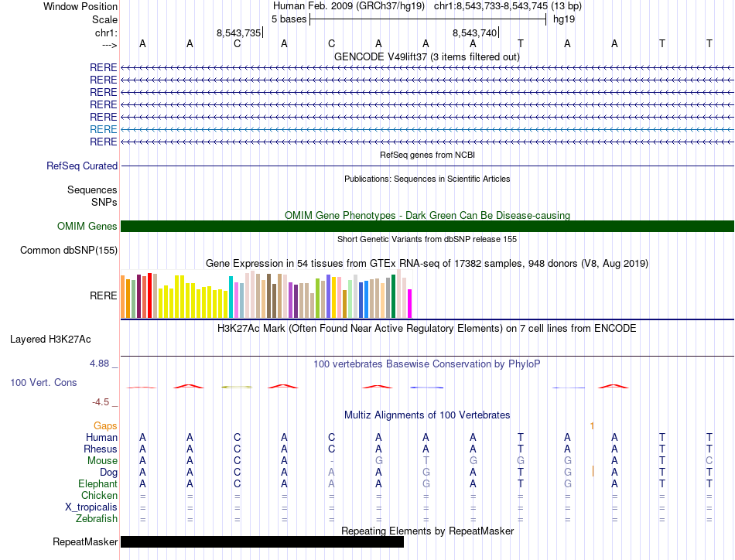The height and width of the screenshot is (560, 735).
Task: Open the OMIM Genes track label
Action: coord(87,227)
